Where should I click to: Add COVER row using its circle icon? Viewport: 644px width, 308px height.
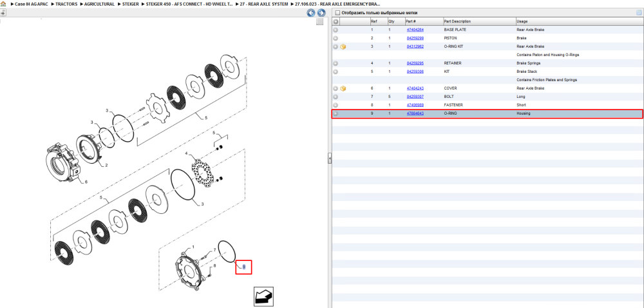pyautogui.click(x=336, y=89)
